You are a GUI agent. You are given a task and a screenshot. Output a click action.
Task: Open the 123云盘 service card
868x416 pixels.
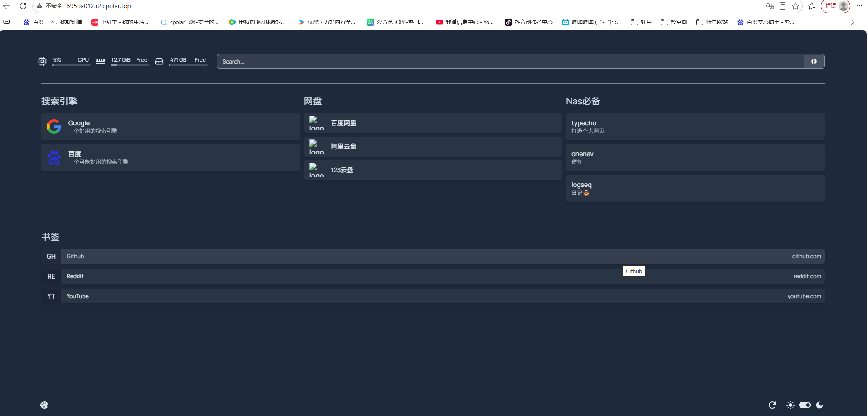point(433,170)
